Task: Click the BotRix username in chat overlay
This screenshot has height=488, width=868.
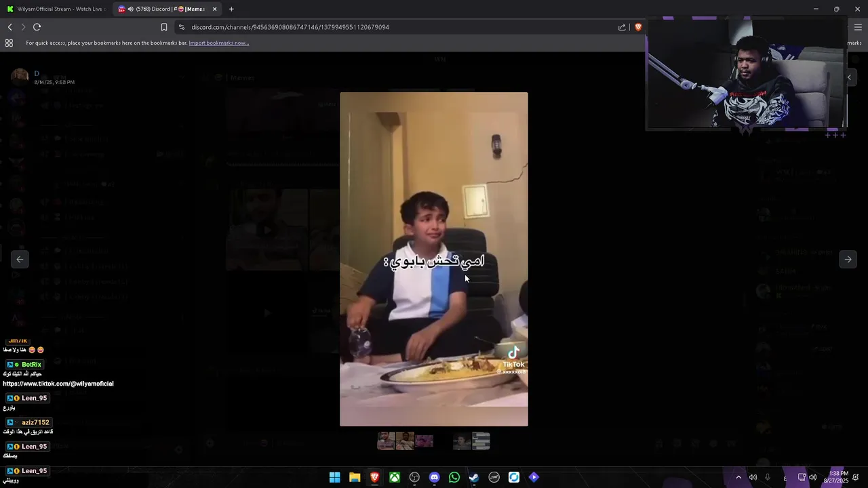Action: (x=31, y=365)
